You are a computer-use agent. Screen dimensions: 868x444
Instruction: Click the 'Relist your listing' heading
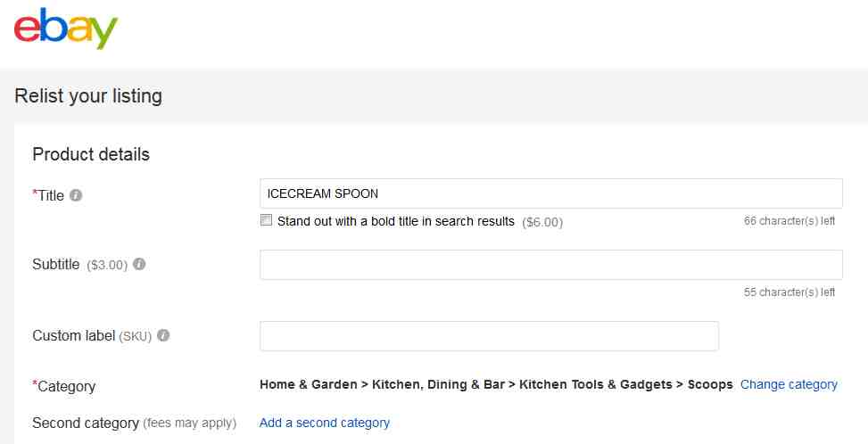pos(88,96)
